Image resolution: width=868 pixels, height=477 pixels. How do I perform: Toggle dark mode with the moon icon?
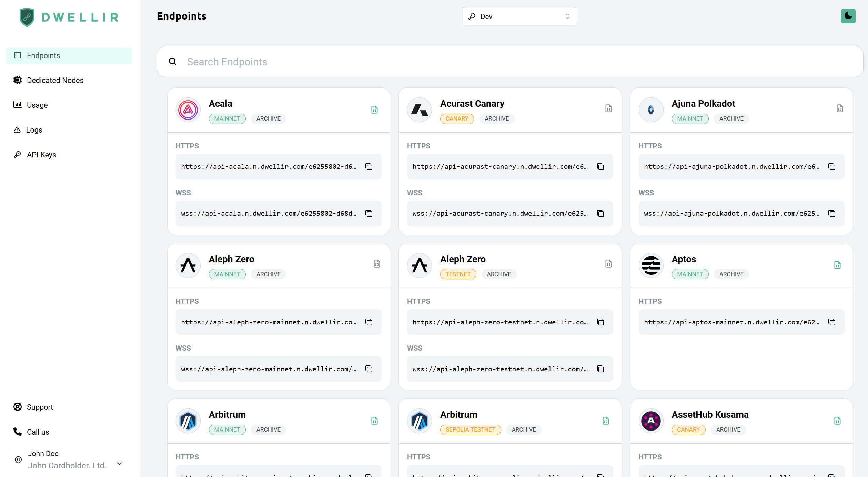(x=848, y=16)
